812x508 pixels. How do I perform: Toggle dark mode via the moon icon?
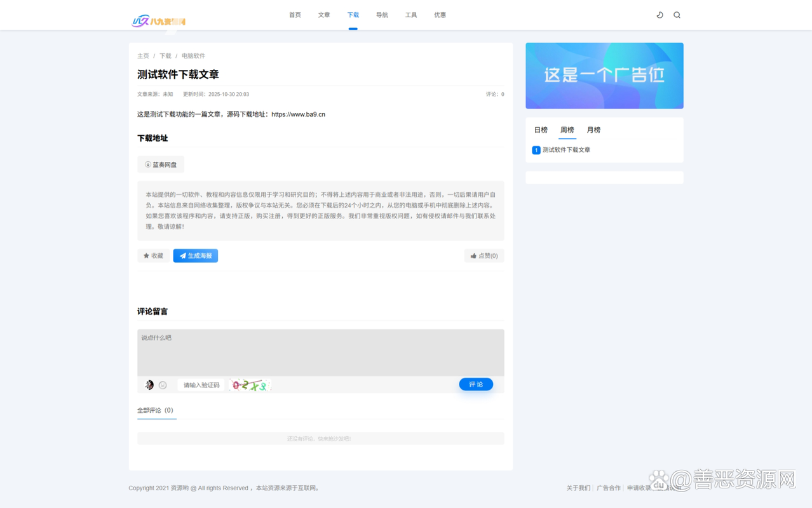pyautogui.click(x=660, y=14)
